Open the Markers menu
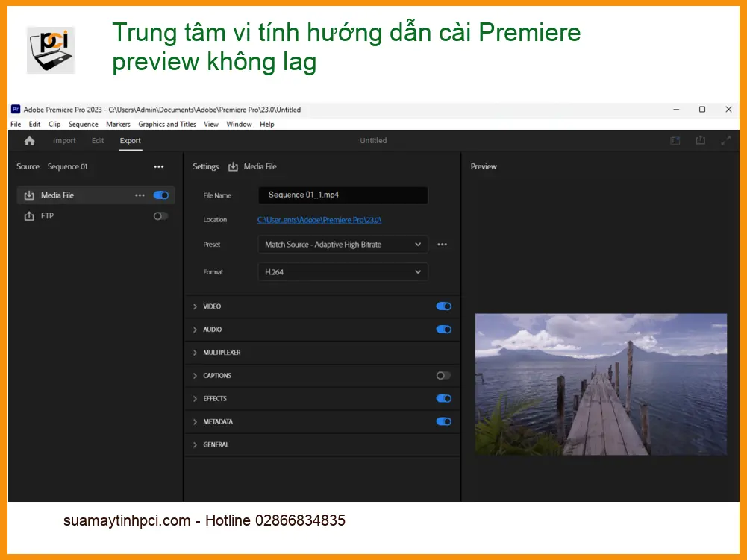 click(x=118, y=124)
